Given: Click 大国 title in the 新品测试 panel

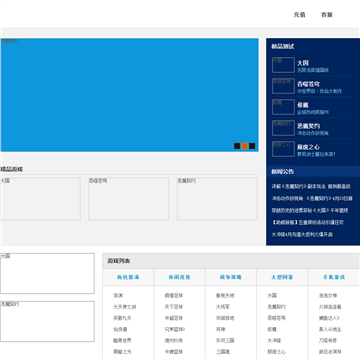Looking at the screenshot, I should coord(303,63).
